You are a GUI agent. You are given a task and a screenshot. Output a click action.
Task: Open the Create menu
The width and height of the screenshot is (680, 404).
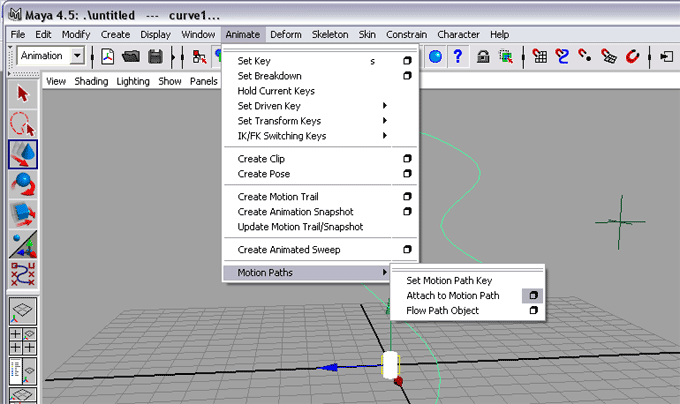pyautogui.click(x=115, y=35)
